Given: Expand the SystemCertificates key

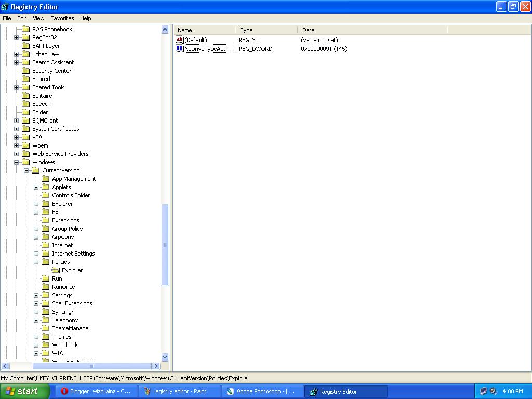Looking at the screenshot, I should (16, 129).
